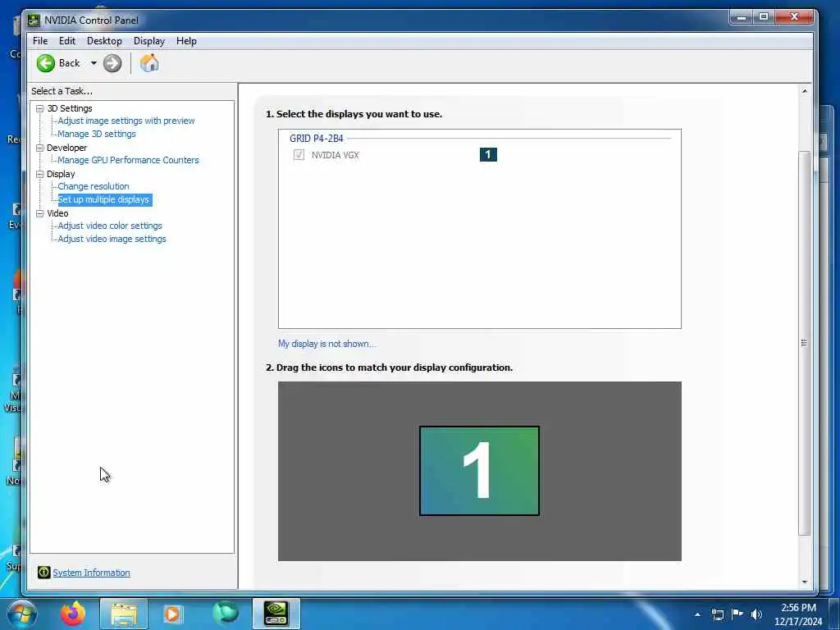Open Windows Media Player from the taskbar

(172, 614)
